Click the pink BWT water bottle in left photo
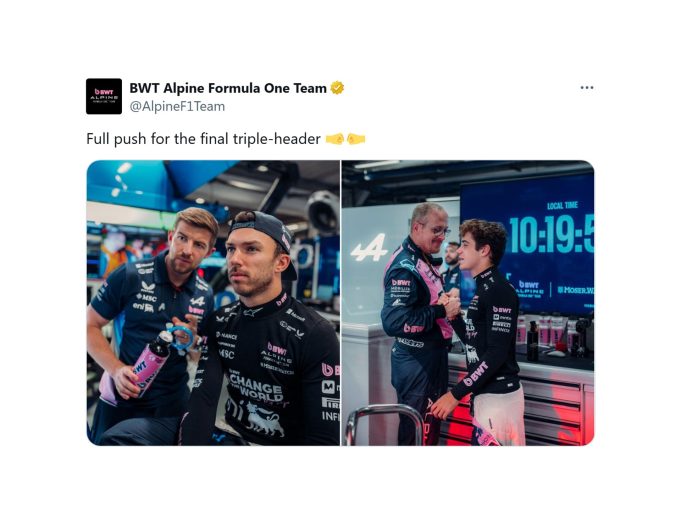Image resolution: width=681 pixels, height=511 pixels. 149,364
